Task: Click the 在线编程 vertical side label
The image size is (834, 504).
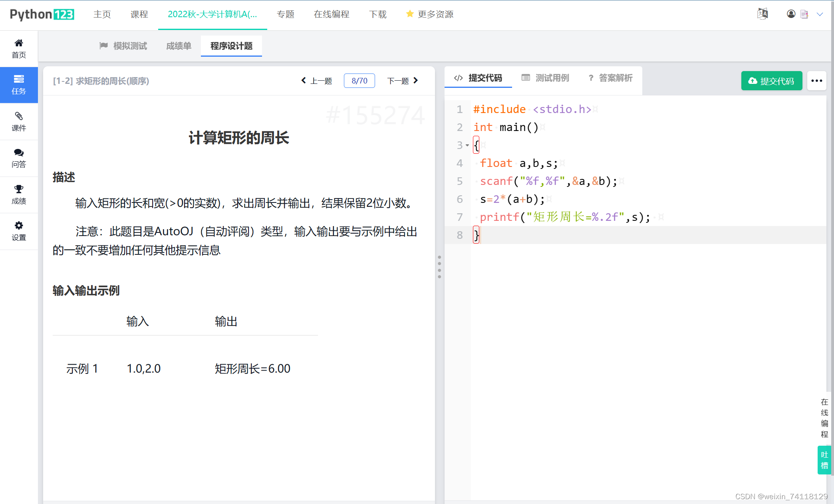Action: 824,418
